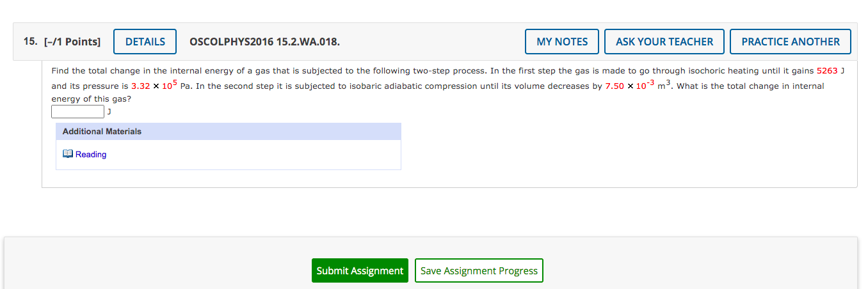Click Save Assignment Progress button

point(479,270)
